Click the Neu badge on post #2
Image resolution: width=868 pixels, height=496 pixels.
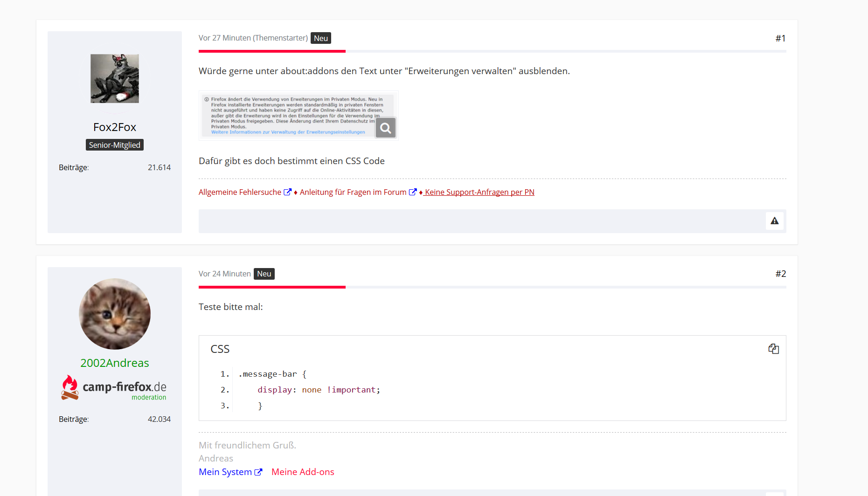pos(264,274)
